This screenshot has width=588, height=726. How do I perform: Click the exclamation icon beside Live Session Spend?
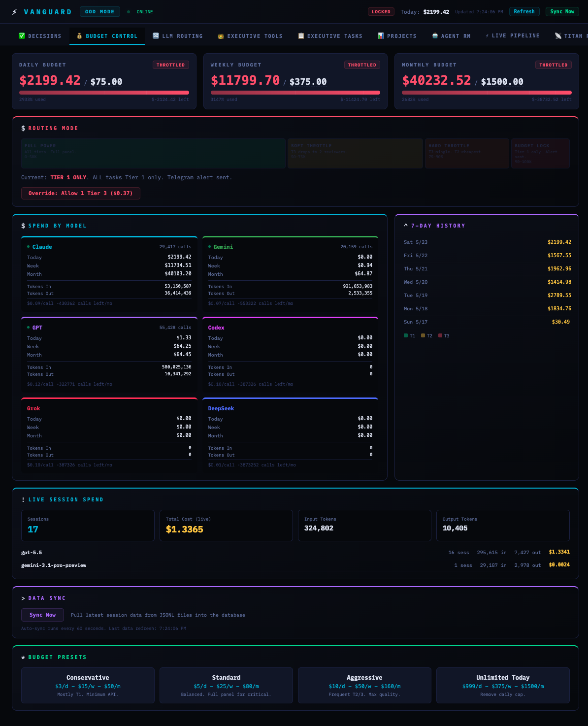23,499
